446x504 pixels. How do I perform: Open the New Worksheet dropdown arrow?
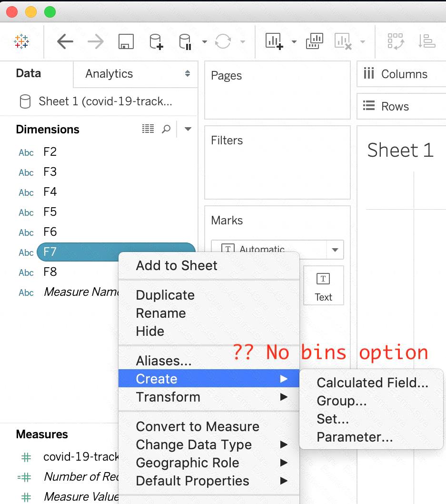click(x=294, y=41)
